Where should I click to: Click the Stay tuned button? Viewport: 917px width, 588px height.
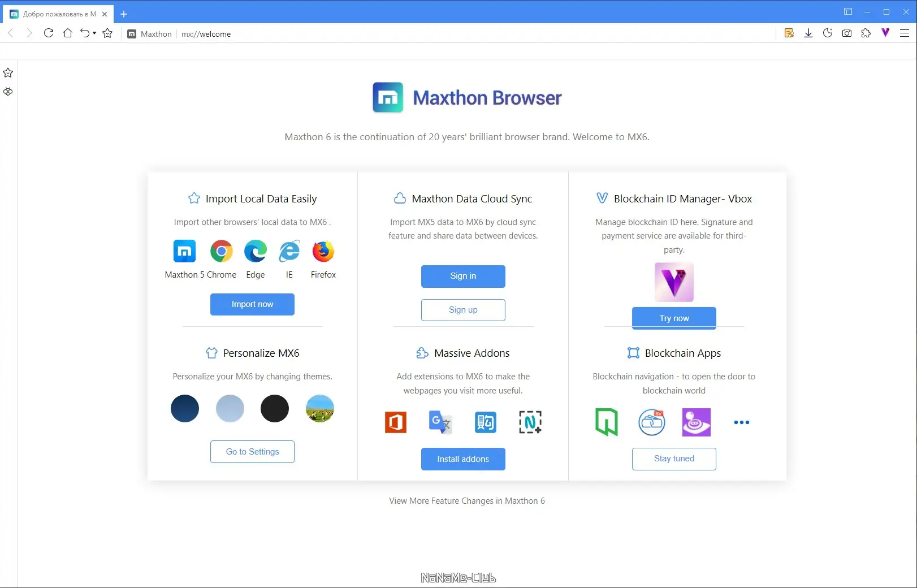(x=674, y=459)
